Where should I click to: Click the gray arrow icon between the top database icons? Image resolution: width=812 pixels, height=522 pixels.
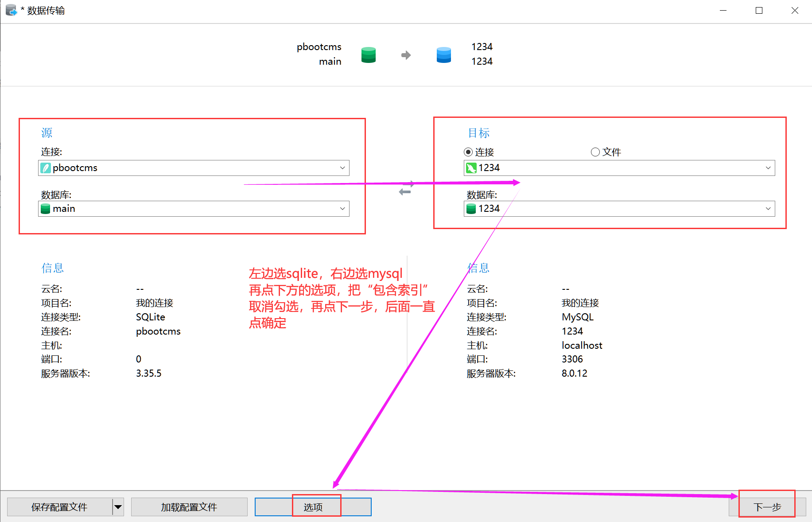point(405,55)
